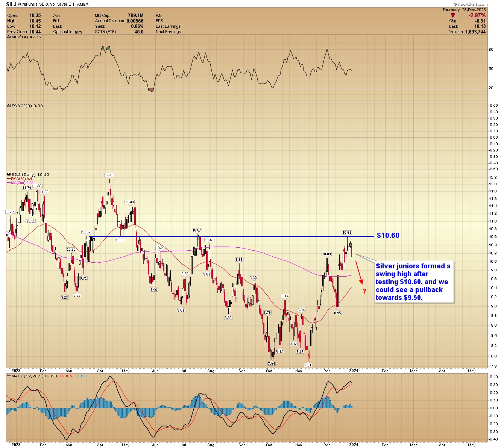Click the 7.94 October low price label
The width and height of the screenshot is (504, 448).
[271, 364]
